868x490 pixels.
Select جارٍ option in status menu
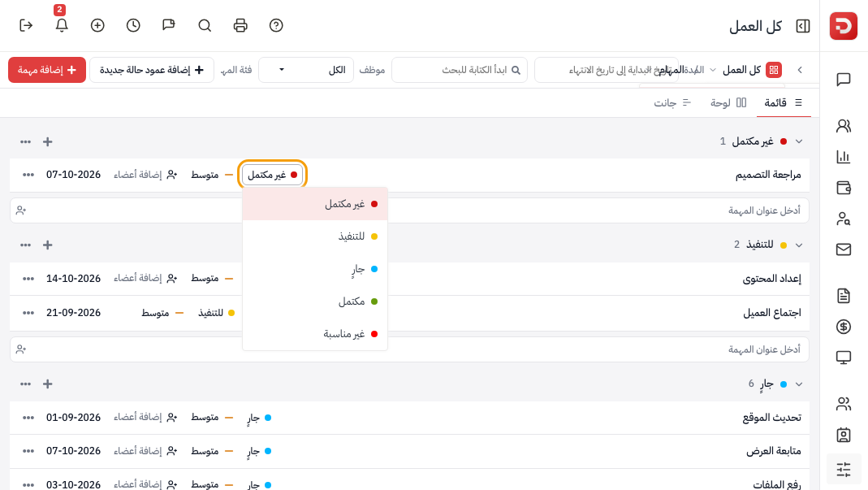pyautogui.click(x=315, y=269)
